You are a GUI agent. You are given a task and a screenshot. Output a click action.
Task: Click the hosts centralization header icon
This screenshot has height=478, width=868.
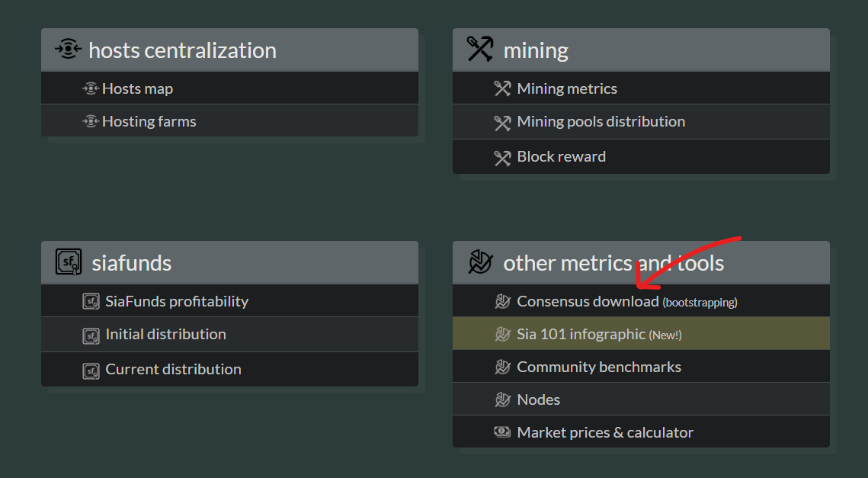click(x=68, y=50)
